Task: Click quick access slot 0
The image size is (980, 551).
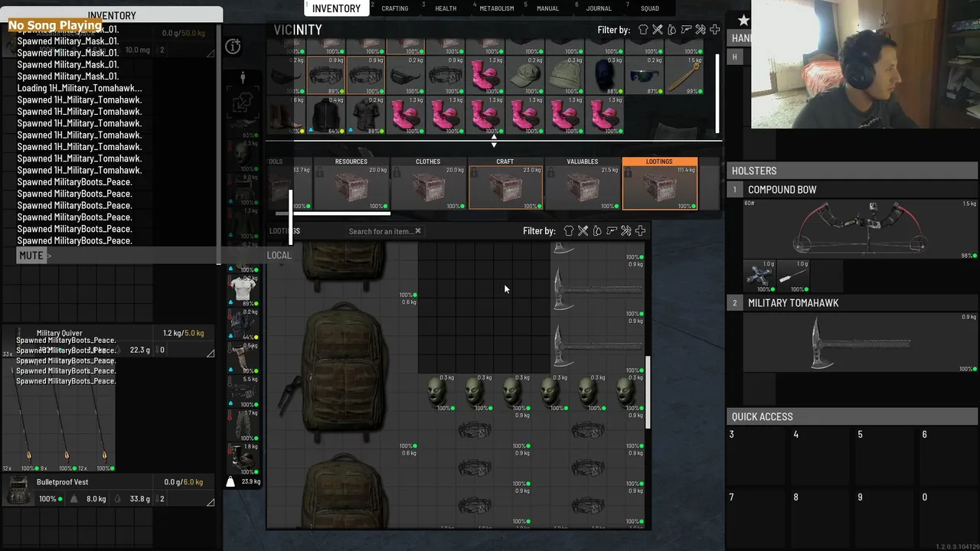Action: [949, 517]
